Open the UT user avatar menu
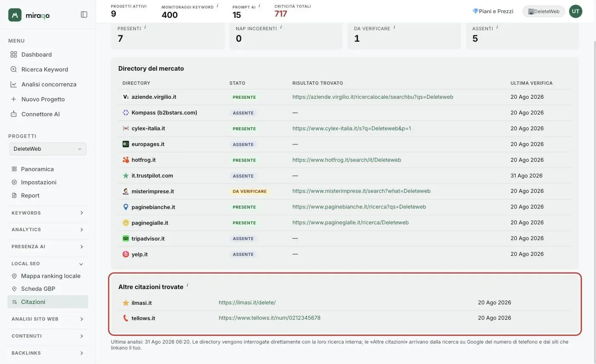This screenshot has width=596, height=364. [576, 11]
